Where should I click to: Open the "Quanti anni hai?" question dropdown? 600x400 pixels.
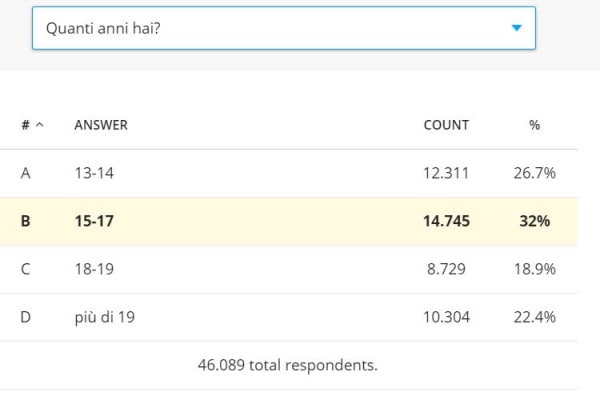pos(283,28)
